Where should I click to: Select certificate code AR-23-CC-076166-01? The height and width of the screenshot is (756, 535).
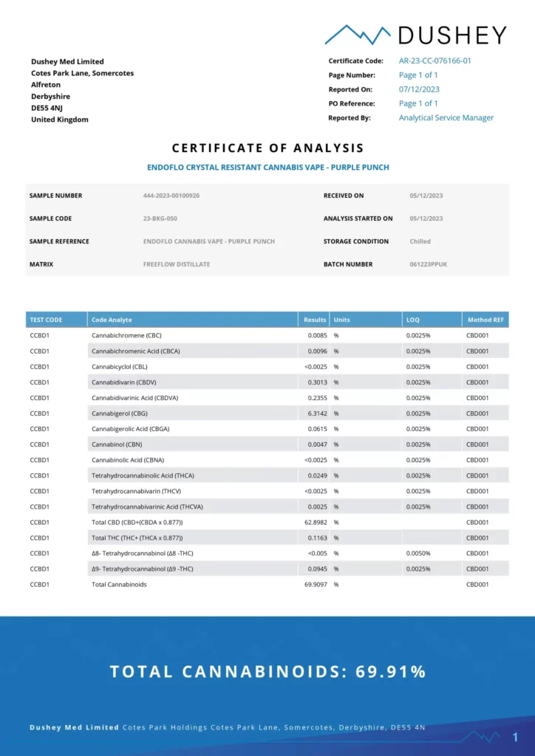click(x=435, y=61)
